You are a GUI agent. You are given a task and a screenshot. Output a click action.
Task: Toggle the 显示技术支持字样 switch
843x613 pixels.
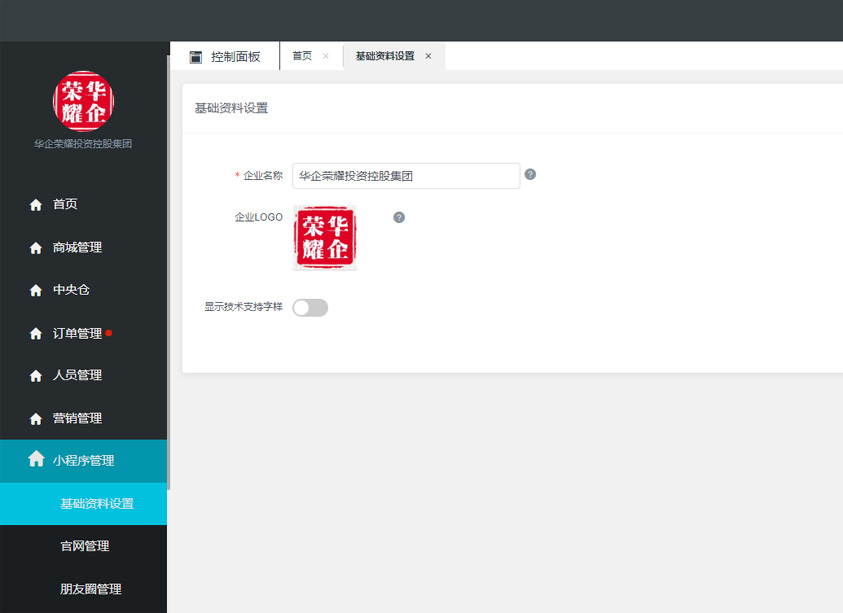click(x=310, y=307)
